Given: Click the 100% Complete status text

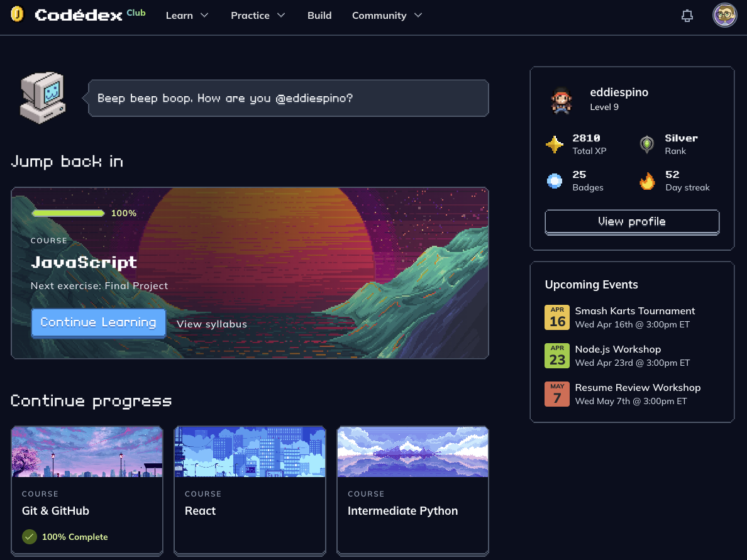Looking at the screenshot, I should point(75,537).
